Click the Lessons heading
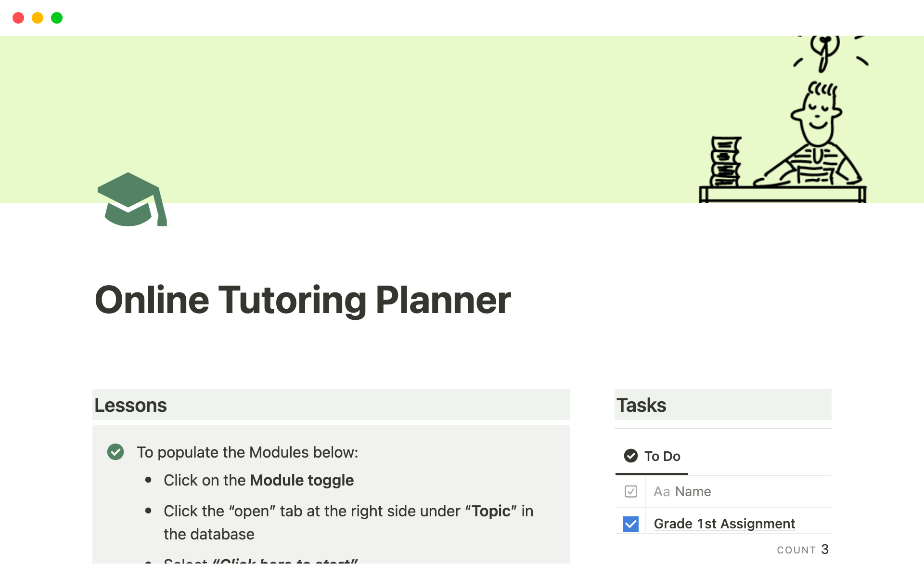Image resolution: width=924 pixels, height=578 pixels. (x=130, y=405)
